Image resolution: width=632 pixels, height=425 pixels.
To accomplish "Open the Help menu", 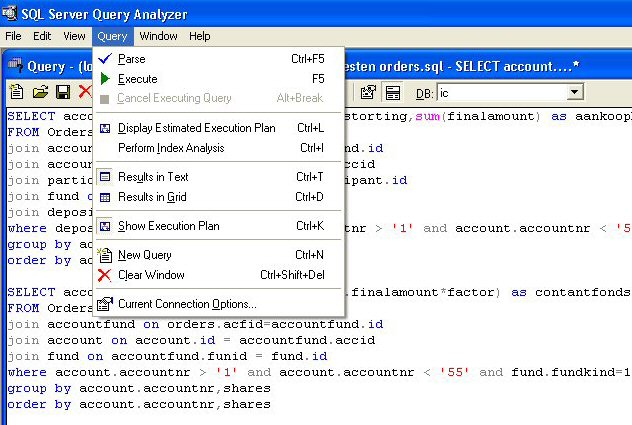I will (200, 36).
